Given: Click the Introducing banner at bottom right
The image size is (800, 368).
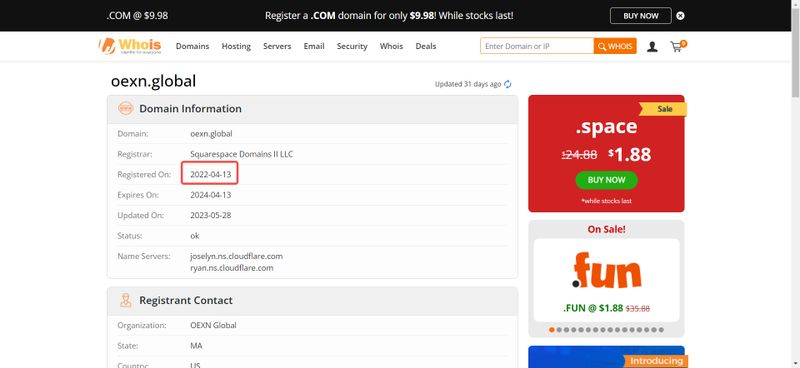Looking at the screenshot, I should tap(657, 361).
